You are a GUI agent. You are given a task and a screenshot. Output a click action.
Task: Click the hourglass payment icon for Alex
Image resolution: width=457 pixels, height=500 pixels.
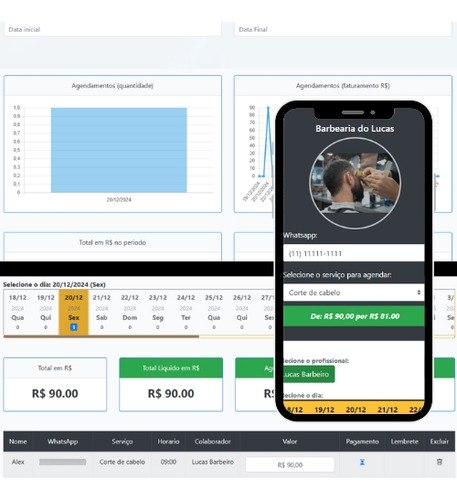tap(362, 462)
